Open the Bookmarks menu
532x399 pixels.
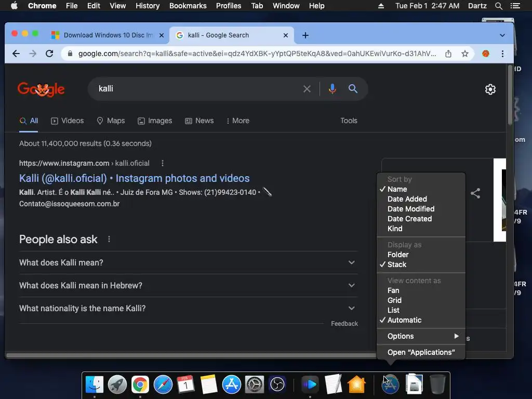[188, 6]
